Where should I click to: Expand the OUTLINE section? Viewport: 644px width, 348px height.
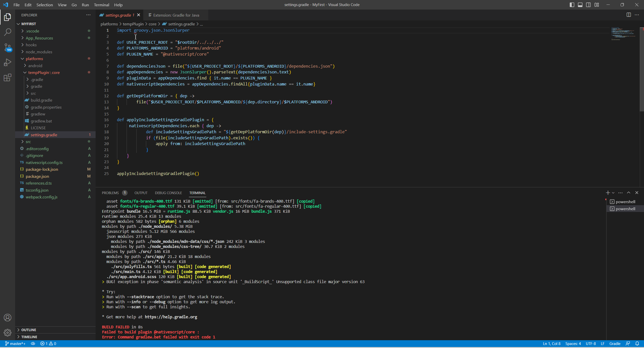[x=29, y=330]
